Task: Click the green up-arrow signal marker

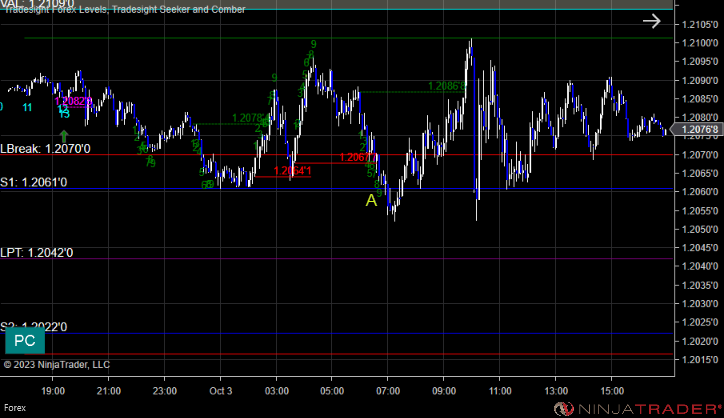Action: click(64, 136)
